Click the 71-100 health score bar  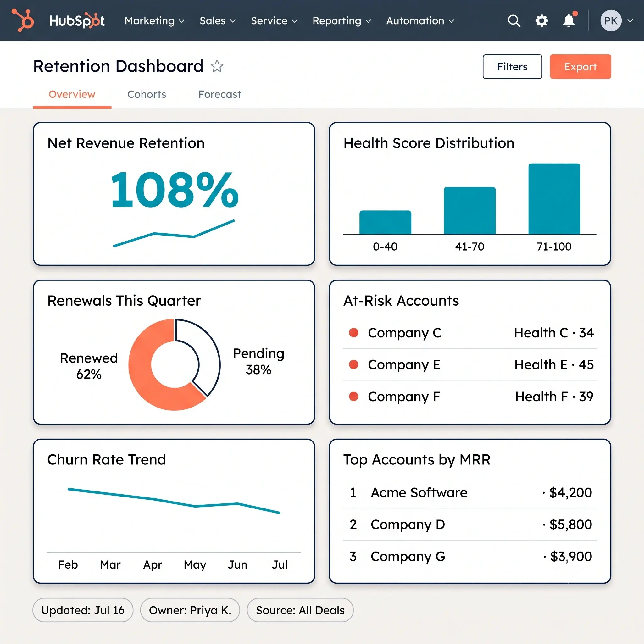click(x=554, y=199)
